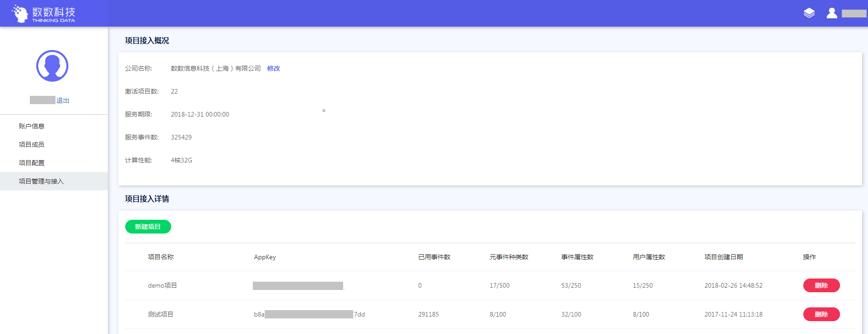Click the 退出 logout link
This screenshot has height=334, width=868.
coord(63,100)
